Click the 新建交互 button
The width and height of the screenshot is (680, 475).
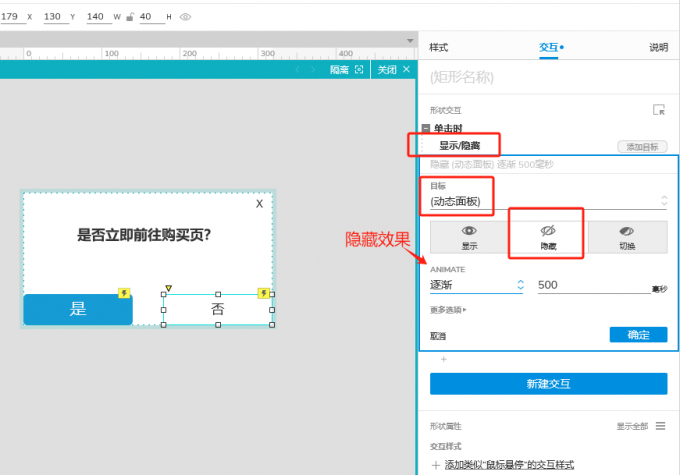(x=548, y=383)
